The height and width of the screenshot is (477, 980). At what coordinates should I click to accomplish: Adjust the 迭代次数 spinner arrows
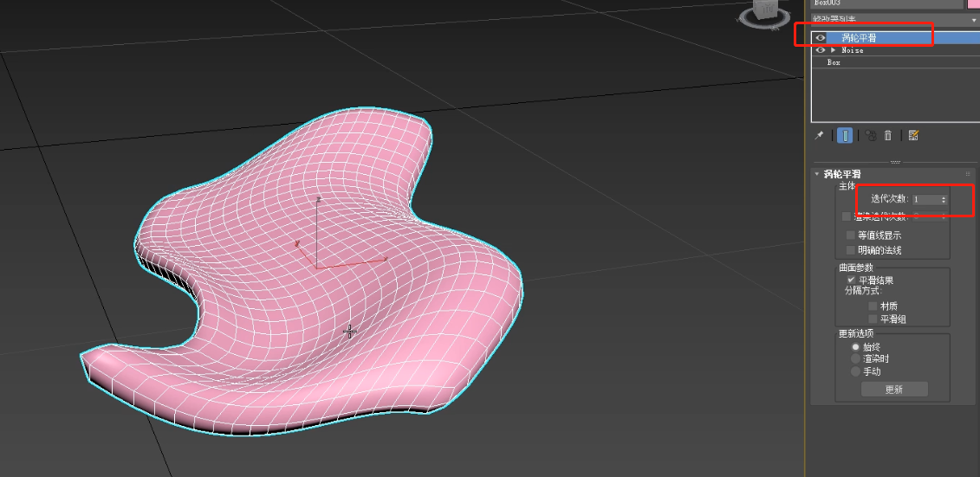[944, 200]
